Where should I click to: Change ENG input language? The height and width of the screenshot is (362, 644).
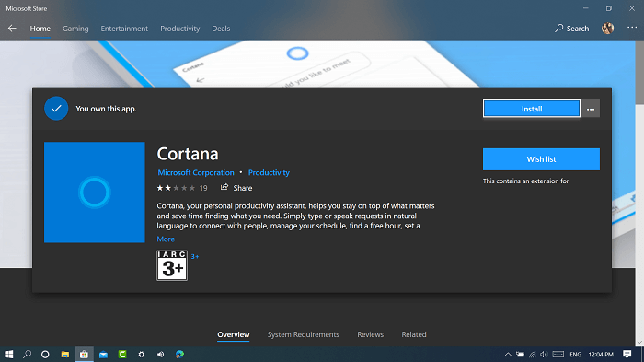[575, 355]
